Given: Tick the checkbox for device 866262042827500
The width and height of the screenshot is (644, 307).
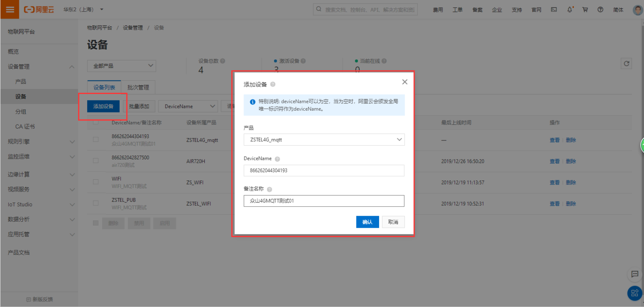Looking at the screenshot, I should point(95,161).
